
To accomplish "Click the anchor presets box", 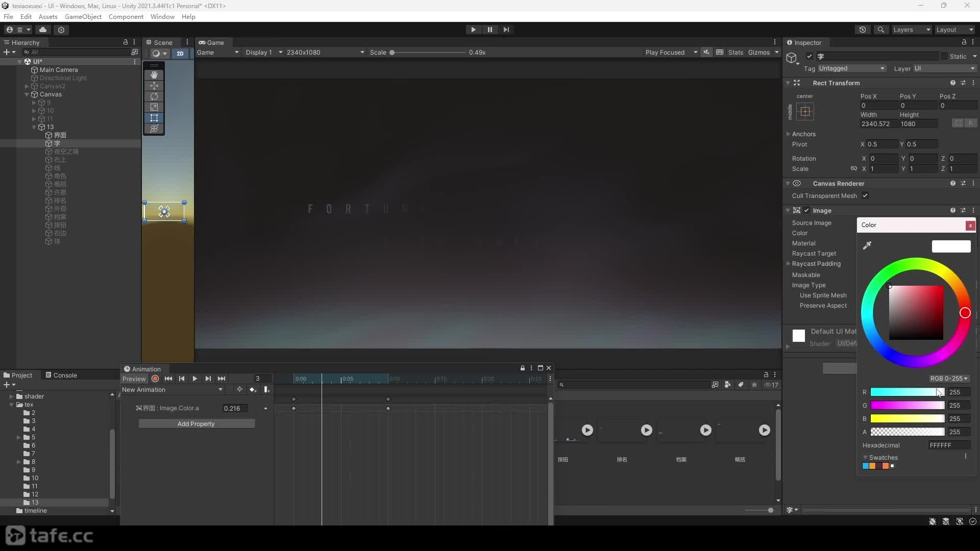I will 805,112.
